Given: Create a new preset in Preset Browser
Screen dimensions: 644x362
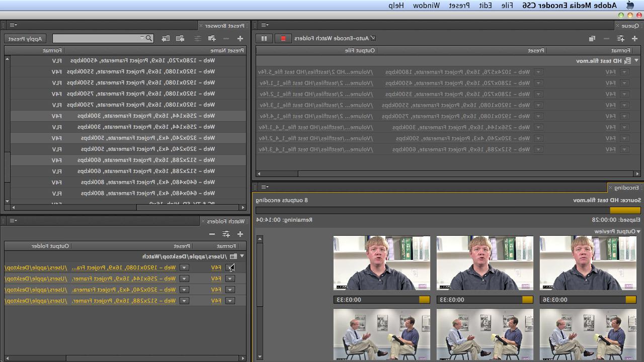Looking at the screenshot, I should (x=240, y=38).
